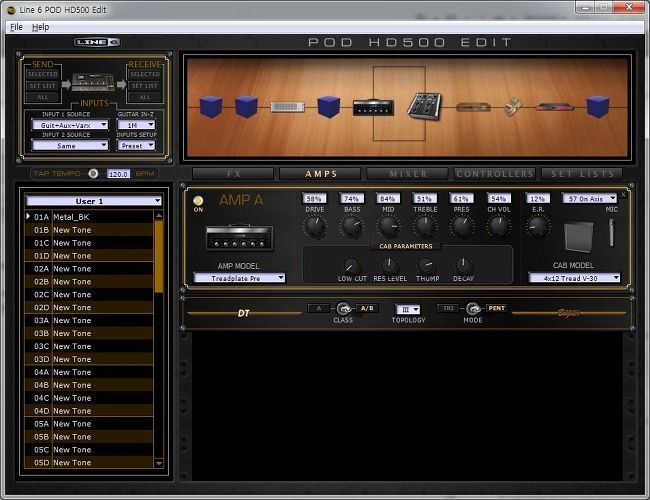Image resolution: width=650 pixels, height=500 pixels.
Task: Switch to the SET LISTS tab
Action: (582, 174)
